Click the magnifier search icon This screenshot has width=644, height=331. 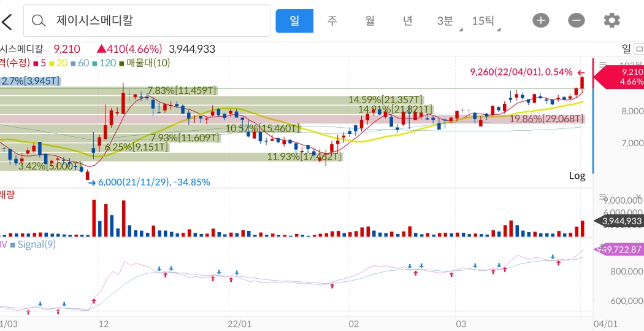tap(39, 20)
